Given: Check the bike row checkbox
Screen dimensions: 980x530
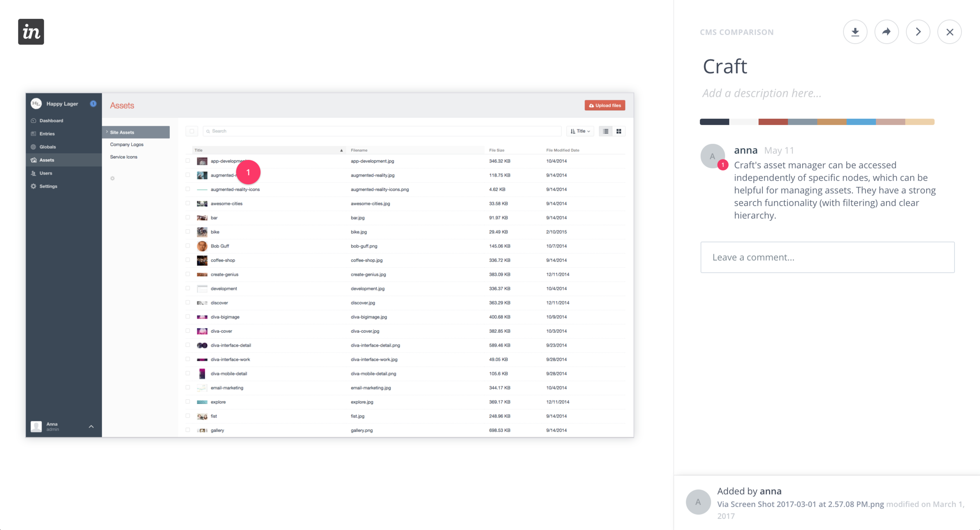Looking at the screenshot, I should [188, 232].
